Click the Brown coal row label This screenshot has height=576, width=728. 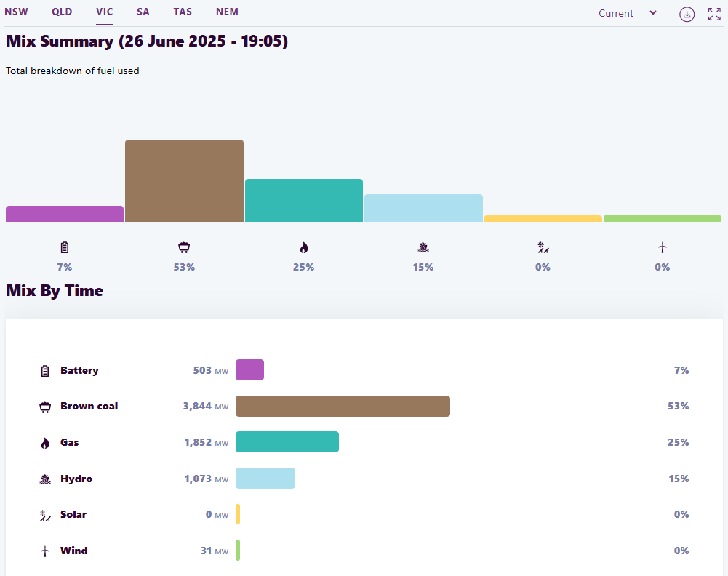point(89,406)
